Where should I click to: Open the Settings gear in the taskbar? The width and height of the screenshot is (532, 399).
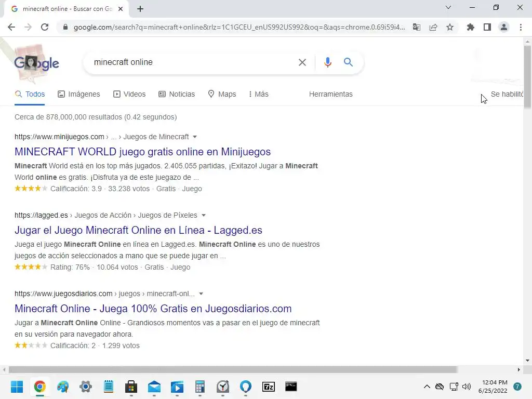(86, 387)
